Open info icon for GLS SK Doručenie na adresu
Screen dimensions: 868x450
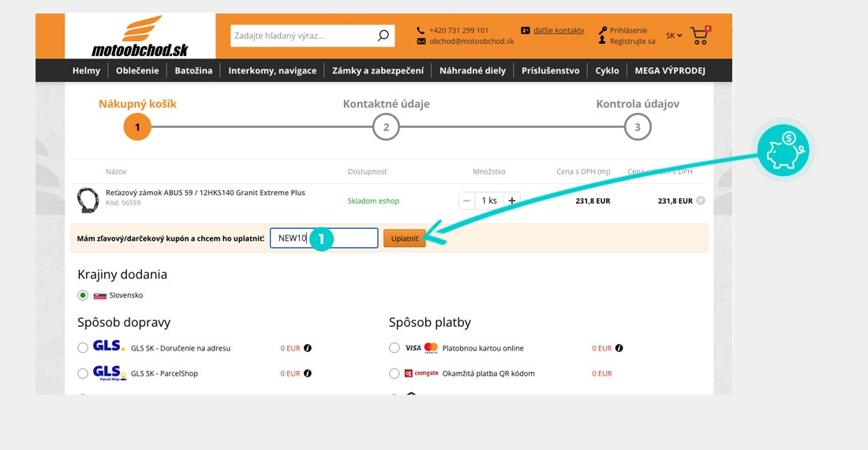308,348
